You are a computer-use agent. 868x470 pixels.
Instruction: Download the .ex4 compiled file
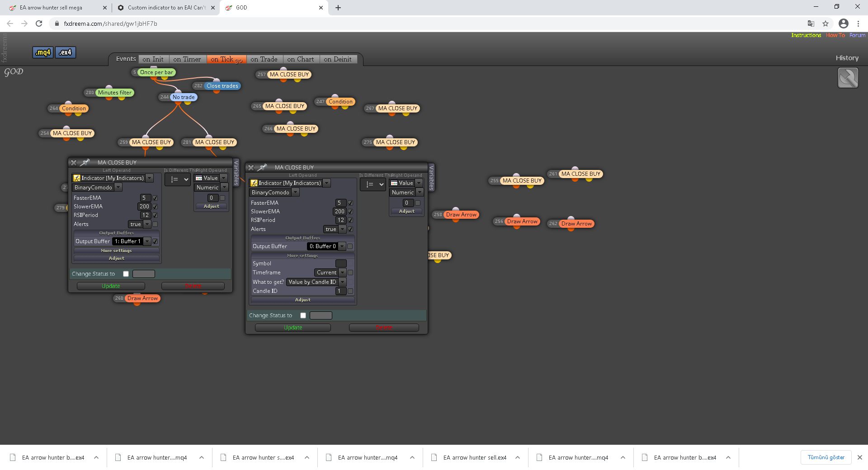point(66,52)
